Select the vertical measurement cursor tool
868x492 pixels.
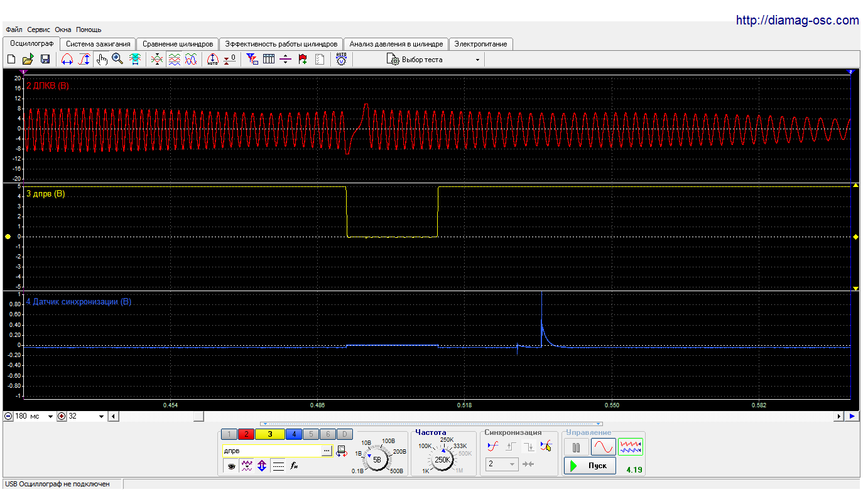pos(84,60)
